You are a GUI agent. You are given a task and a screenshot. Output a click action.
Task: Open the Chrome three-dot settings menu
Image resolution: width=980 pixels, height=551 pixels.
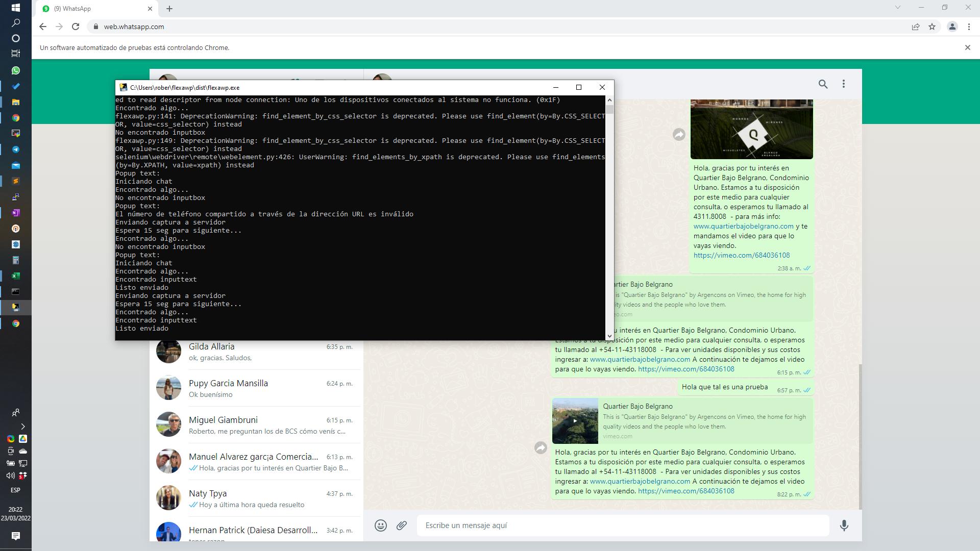pyautogui.click(x=969, y=27)
